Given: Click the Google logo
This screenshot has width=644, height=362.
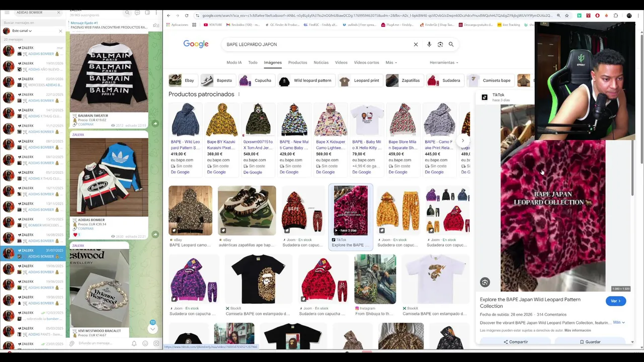Looking at the screenshot, I should point(196,44).
